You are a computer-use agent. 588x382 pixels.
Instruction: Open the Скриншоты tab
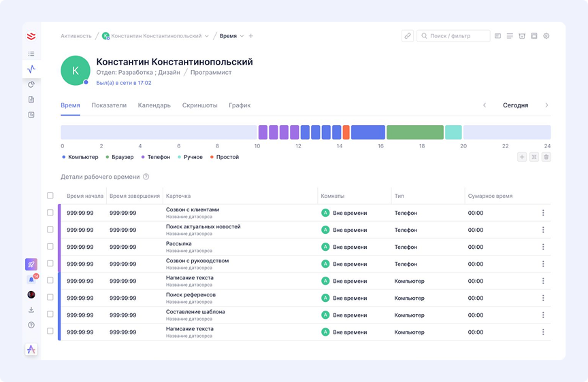coord(199,105)
